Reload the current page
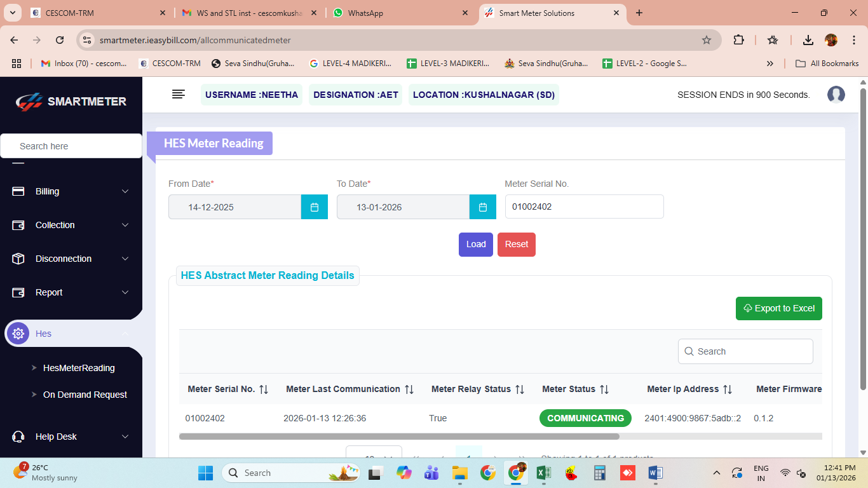 [x=60, y=40]
